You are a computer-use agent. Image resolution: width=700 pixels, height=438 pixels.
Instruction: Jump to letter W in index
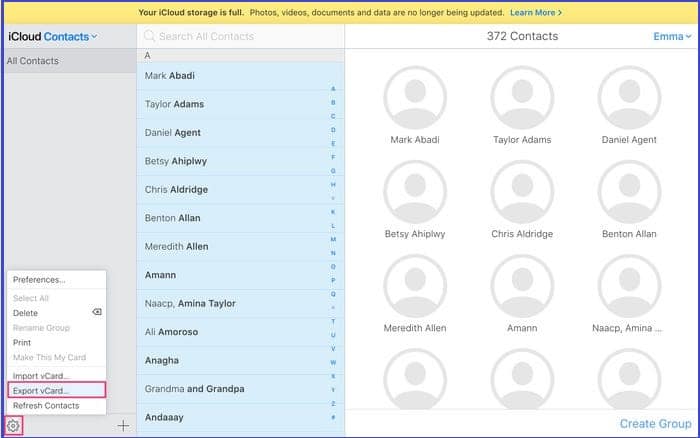click(x=333, y=363)
